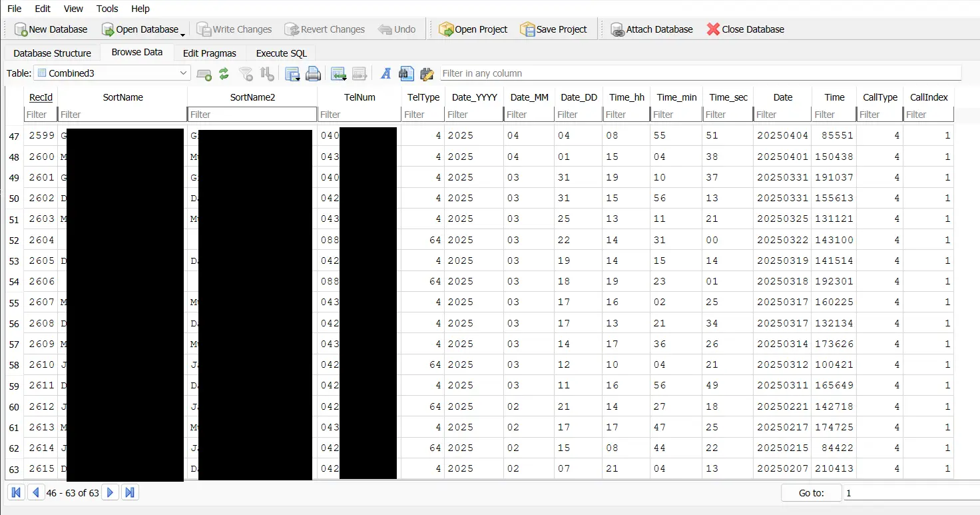This screenshot has height=515, width=980.
Task: Clear all column filters with the funnel icon
Action: tap(246, 74)
